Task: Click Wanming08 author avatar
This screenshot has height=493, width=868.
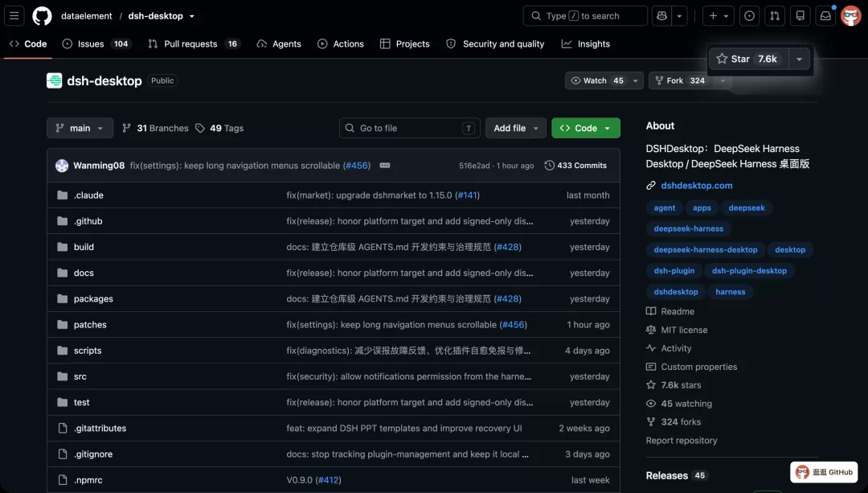Action: click(x=62, y=166)
